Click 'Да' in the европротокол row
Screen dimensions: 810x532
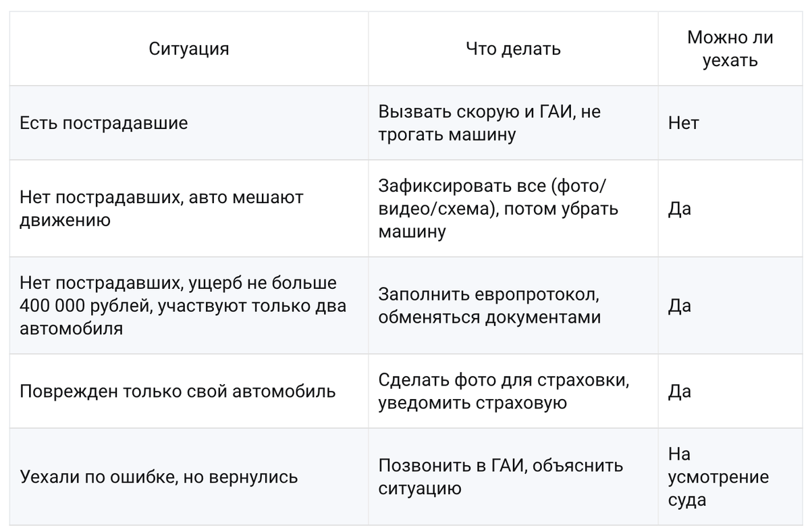(x=730, y=306)
